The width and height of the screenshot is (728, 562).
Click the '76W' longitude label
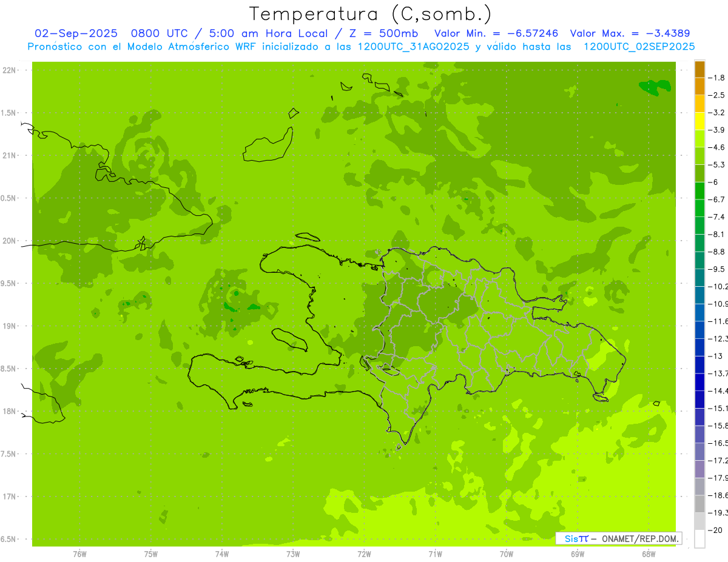pyautogui.click(x=79, y=554)
